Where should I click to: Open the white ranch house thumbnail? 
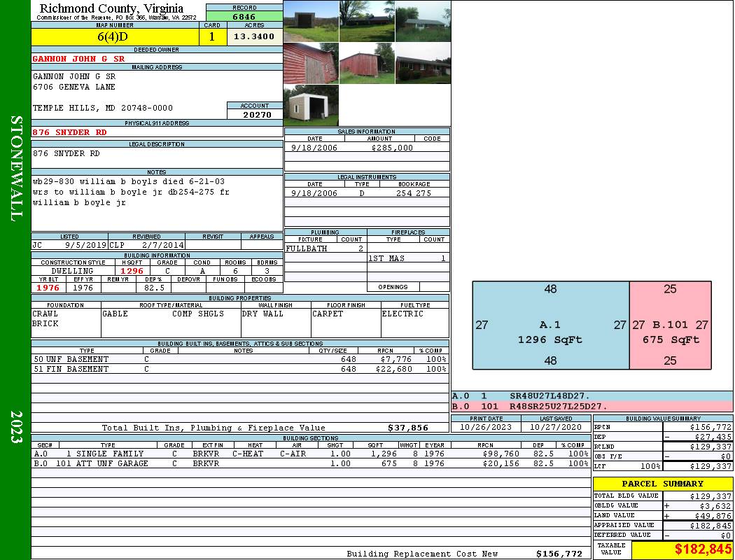coord(423,21)
